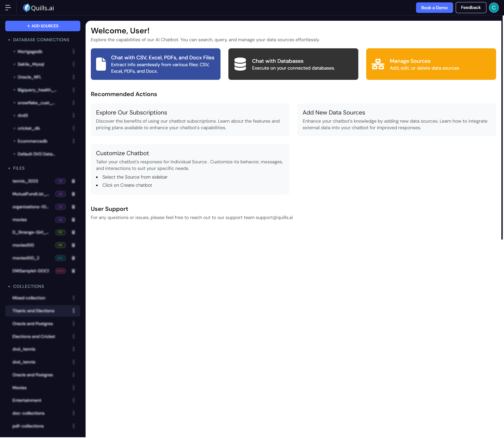
Task: Click the trash icon next to movies100
Action: coord(73,245)
